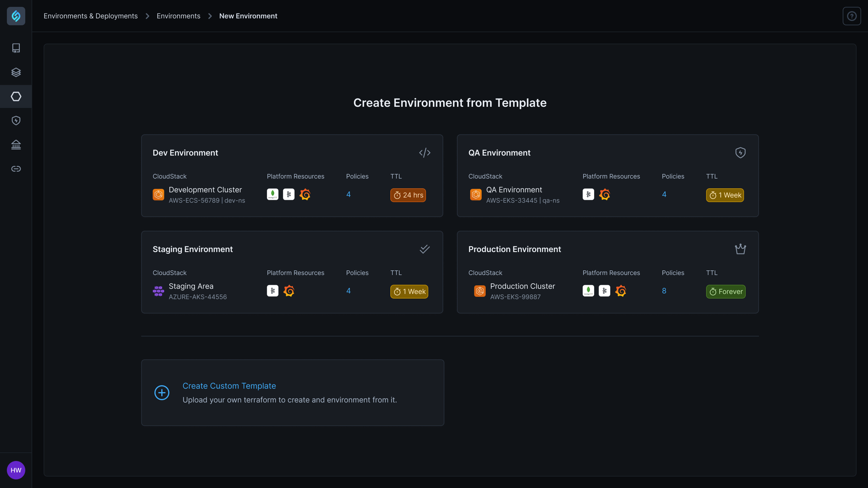
Task: Click the AWS-ECS-56789 | dev-ns text
Action: (x=207, y=200)
